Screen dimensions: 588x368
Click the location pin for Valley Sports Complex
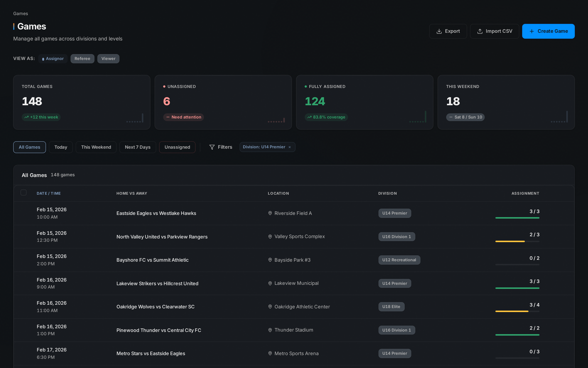pos(270,237)
